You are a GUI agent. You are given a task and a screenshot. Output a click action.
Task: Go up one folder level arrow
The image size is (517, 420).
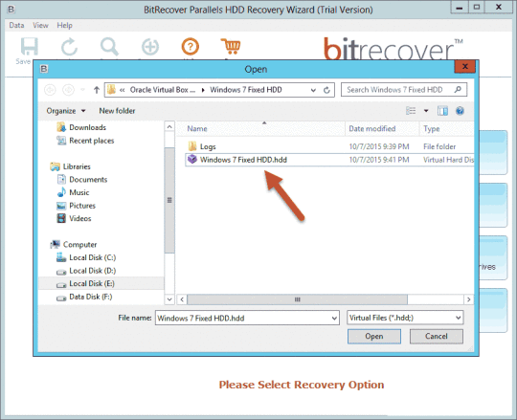97,90
